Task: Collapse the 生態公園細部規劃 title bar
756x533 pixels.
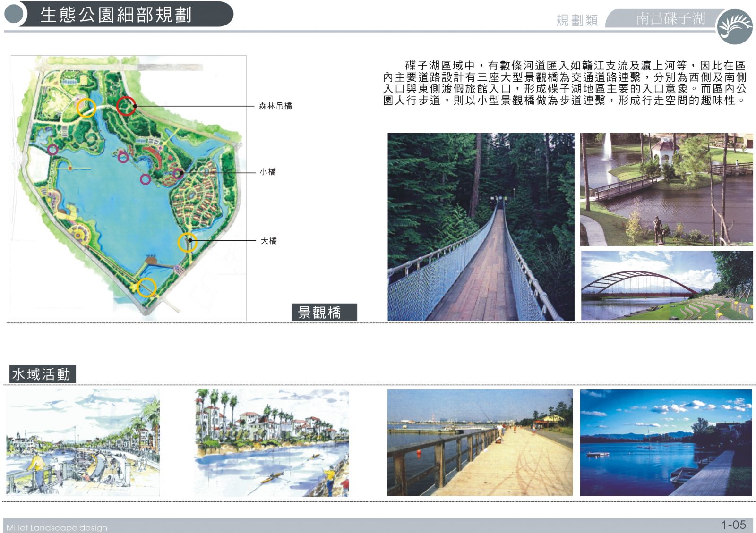Action: [116, 15]
